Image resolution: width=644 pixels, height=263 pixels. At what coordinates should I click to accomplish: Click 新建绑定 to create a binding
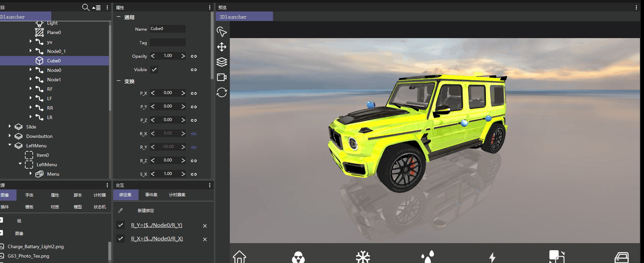146,211
